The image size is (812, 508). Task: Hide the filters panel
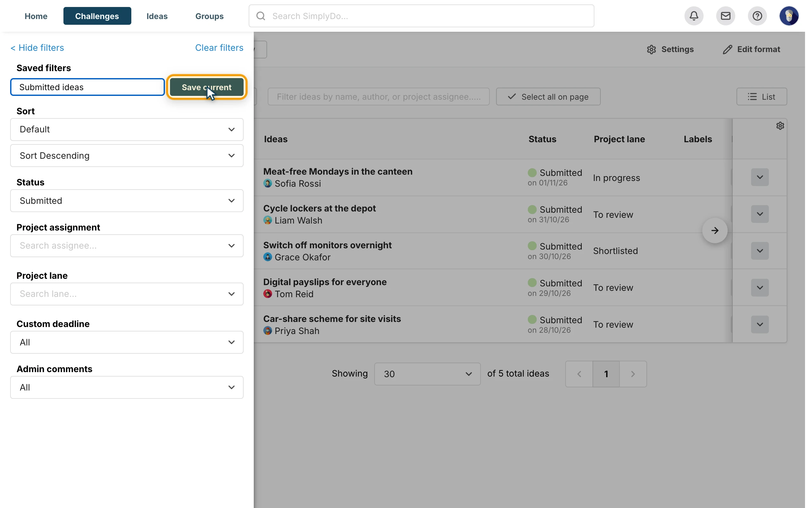37,48
